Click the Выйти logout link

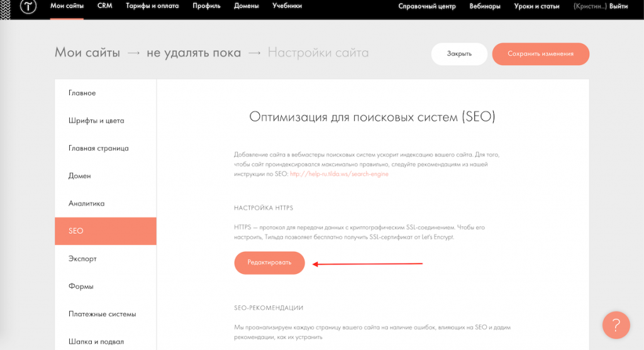pos(618,6)
